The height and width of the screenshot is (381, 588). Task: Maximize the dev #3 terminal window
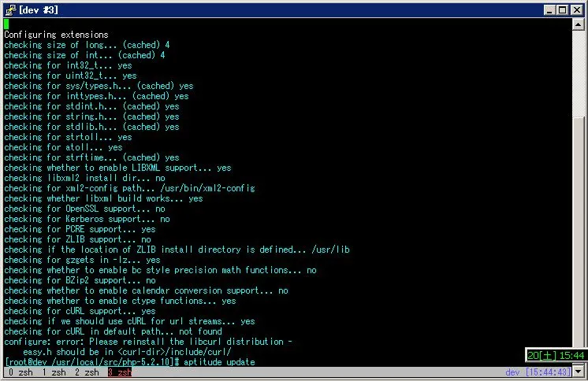click(x=562, y=9)
